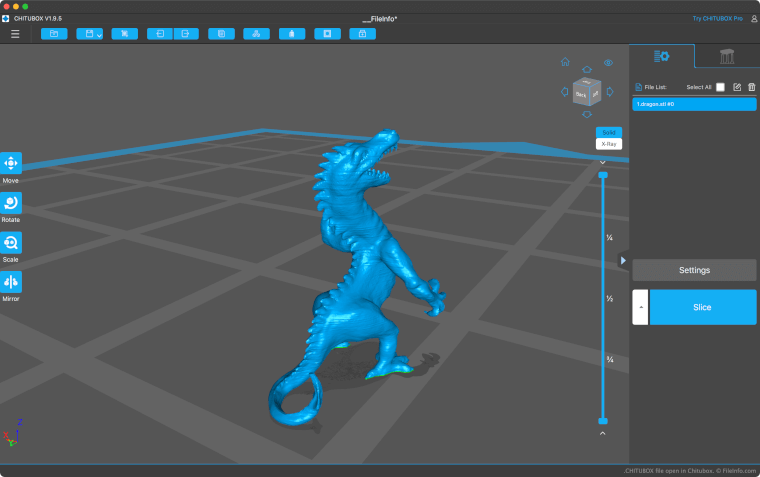Switch view mode to Solid
Screen dimensions: 760x477
[x=608, y=132]
